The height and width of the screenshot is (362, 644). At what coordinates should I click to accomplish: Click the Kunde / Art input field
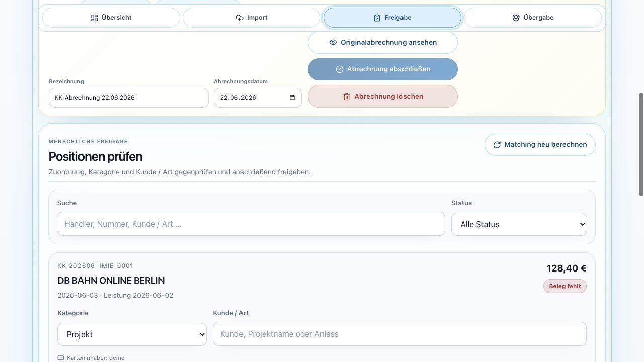pos(399,334)
